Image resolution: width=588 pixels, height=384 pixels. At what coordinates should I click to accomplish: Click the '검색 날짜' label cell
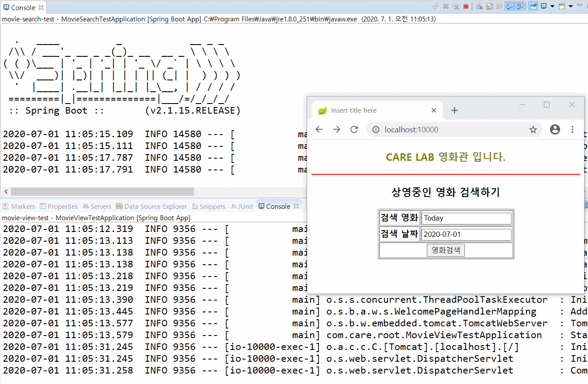tap(400, 234)
